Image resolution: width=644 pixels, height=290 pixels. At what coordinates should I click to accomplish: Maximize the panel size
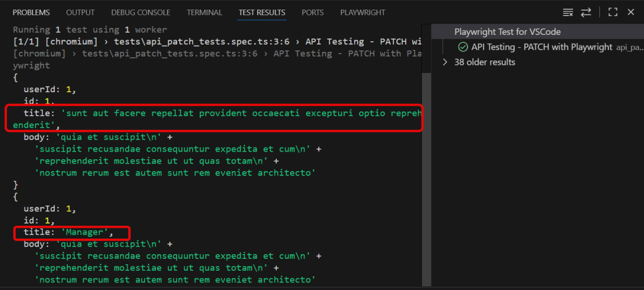(612, 12)
